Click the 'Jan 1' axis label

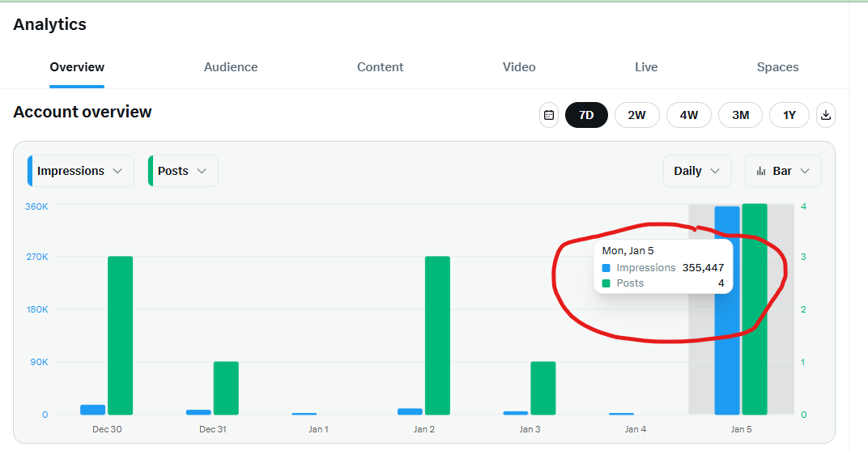pyautogui.click(x=318, y=429)
